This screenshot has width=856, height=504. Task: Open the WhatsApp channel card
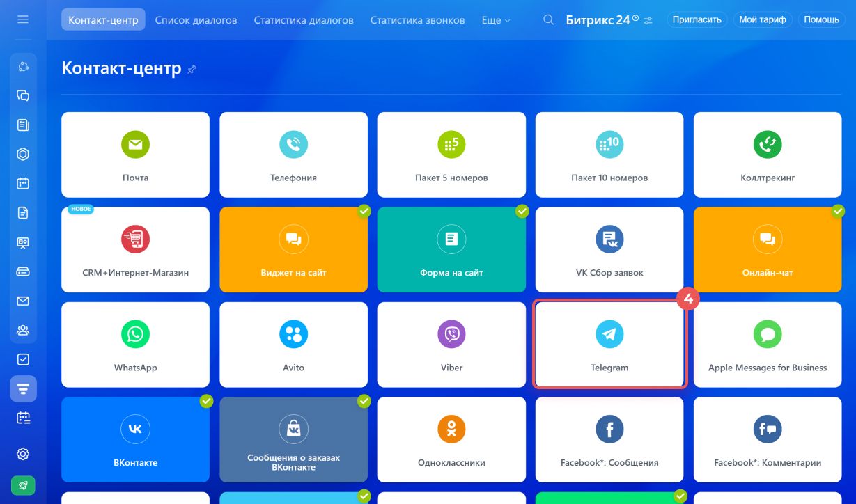click(135, 344)
